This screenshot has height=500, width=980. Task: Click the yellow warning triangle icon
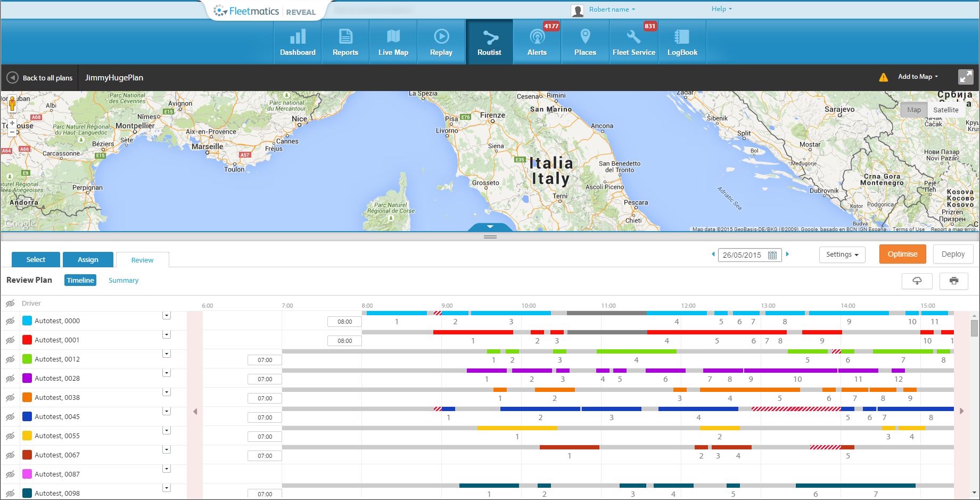pos(884,77)
